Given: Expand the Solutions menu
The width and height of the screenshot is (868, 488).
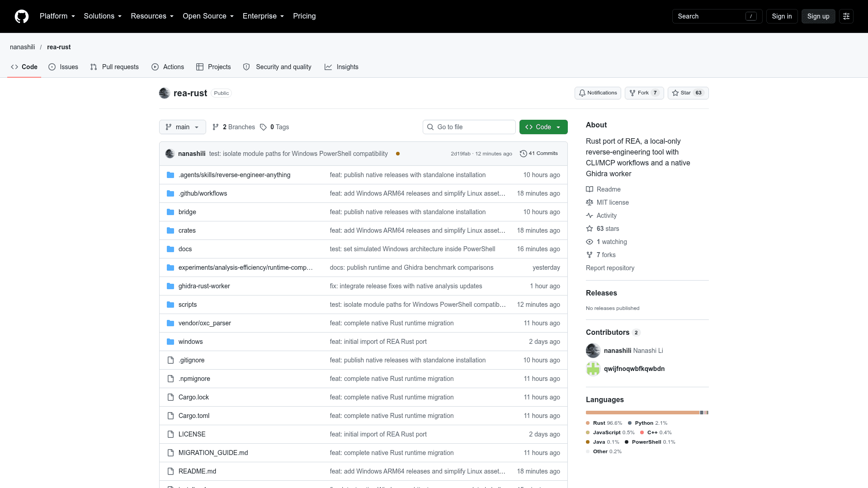Looking at the screenshot, I should (103, 16).
